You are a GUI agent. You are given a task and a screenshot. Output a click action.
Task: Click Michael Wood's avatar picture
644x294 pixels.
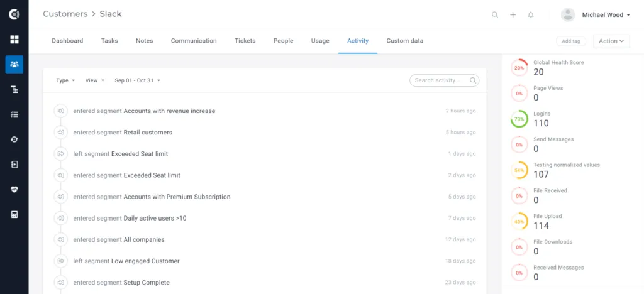point(568,14)
